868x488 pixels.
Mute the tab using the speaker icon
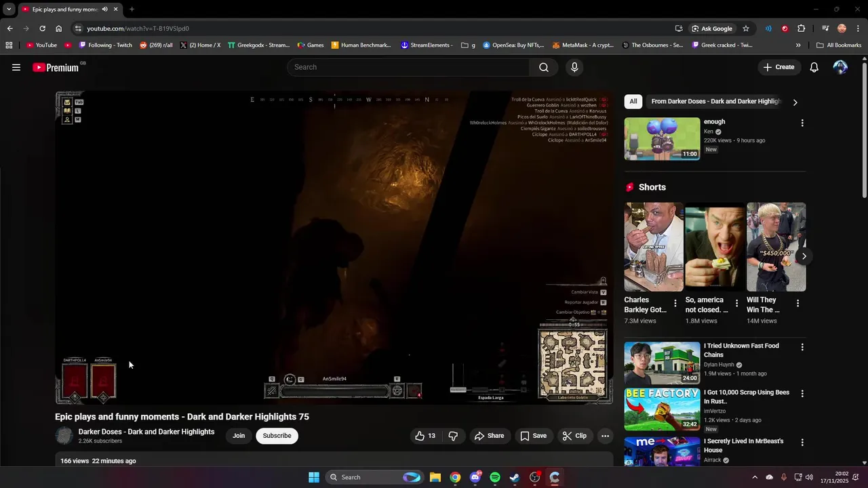coord(105,9)
